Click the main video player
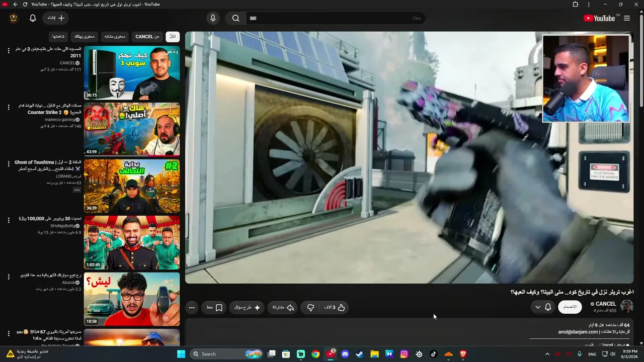The width and height of the screenshot is (644, 362). [x=409, y=157]
